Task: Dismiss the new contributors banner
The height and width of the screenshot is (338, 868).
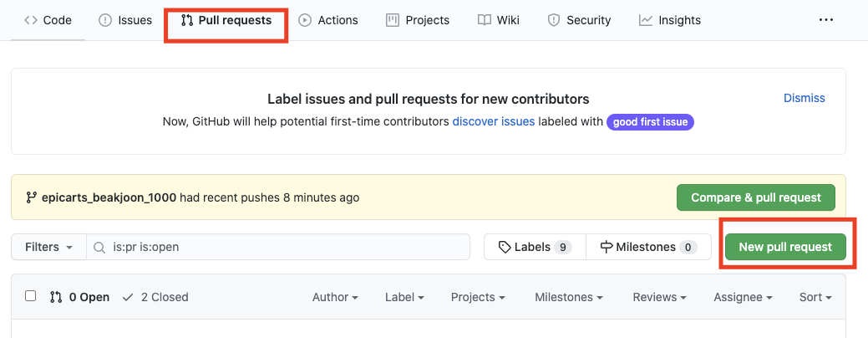Action: pos(804,98)
